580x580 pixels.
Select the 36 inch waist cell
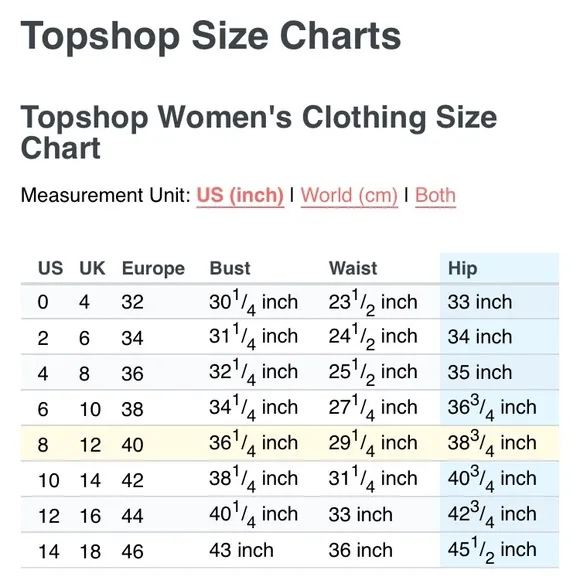360,550
